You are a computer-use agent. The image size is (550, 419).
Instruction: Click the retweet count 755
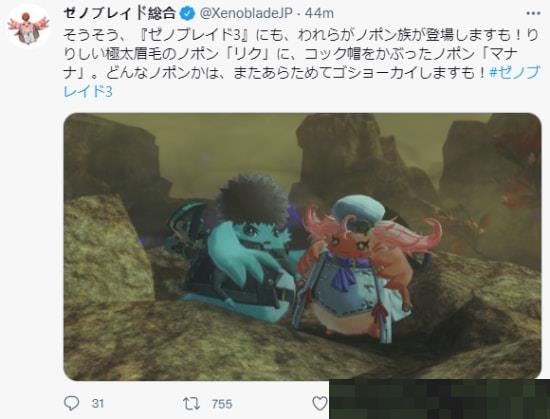point(222,404)
